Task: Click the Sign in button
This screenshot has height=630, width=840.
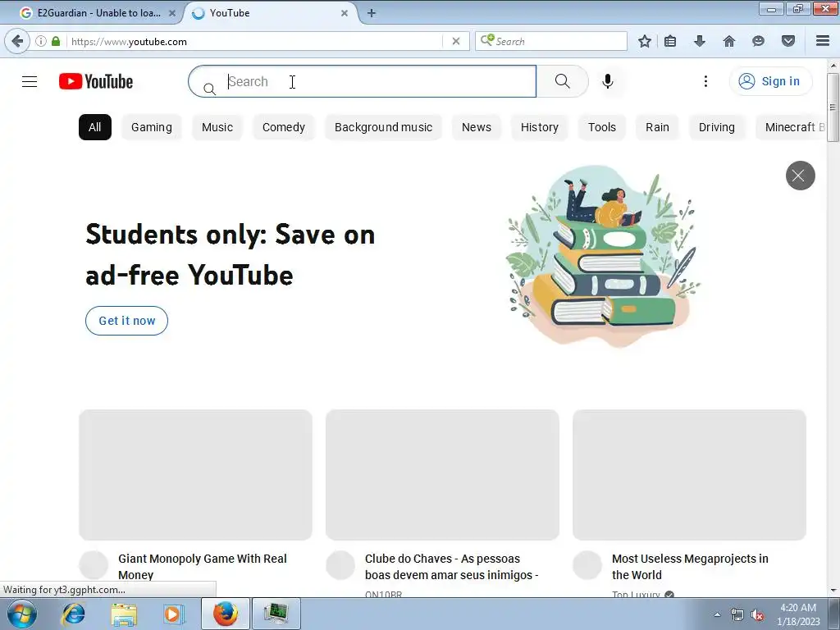Action: click(x=770, y=81)
